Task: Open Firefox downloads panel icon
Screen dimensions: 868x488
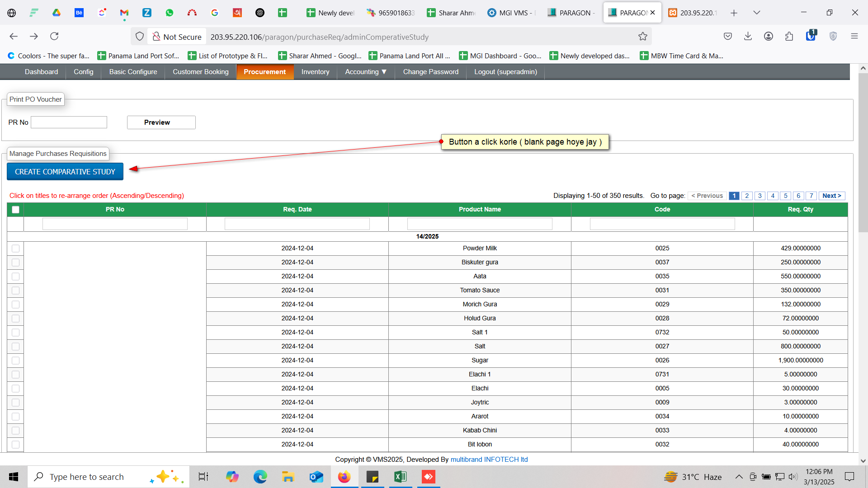Action: point(748,36)
